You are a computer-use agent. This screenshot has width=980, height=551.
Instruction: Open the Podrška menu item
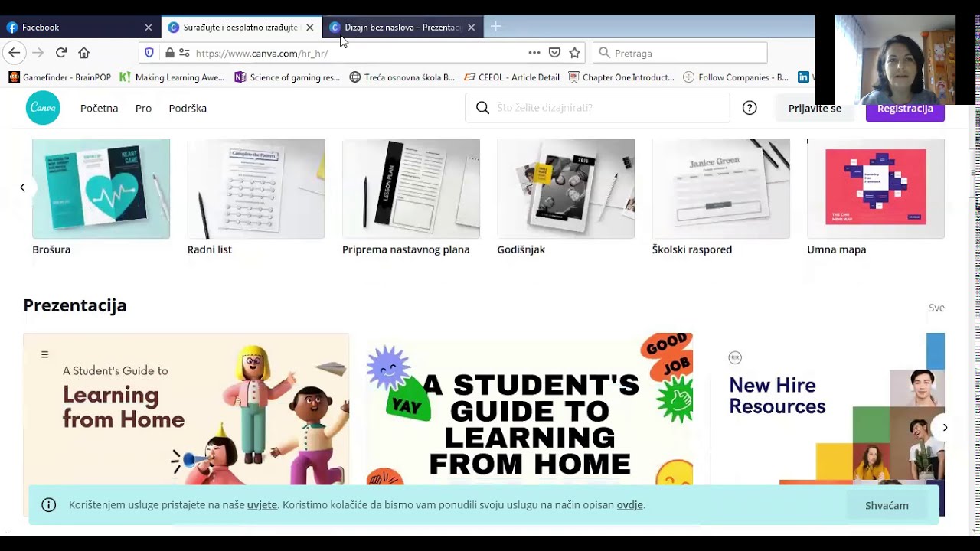[x=188, y=108]
